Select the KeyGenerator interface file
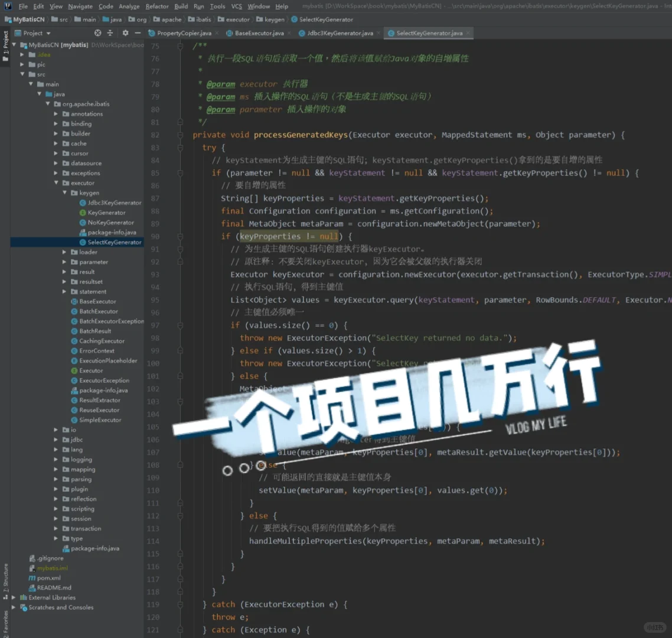Image resolution: width=672 pixels, height=638 pixels. point(102,212)
